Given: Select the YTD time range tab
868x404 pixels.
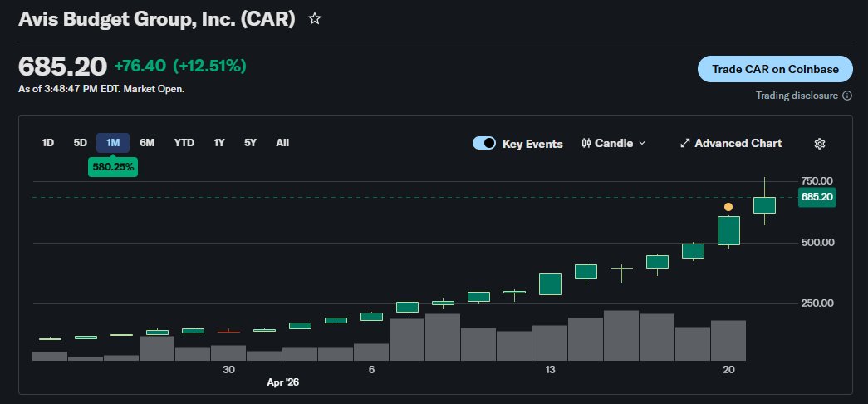Looking at the screenshot, I should point(184,143).
